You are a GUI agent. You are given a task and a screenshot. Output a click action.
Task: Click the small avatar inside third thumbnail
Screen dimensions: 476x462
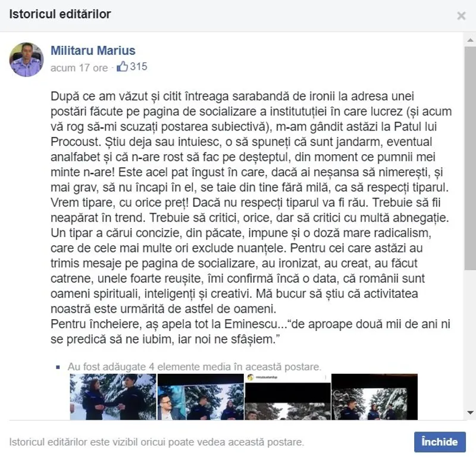[x=250, y=377]
